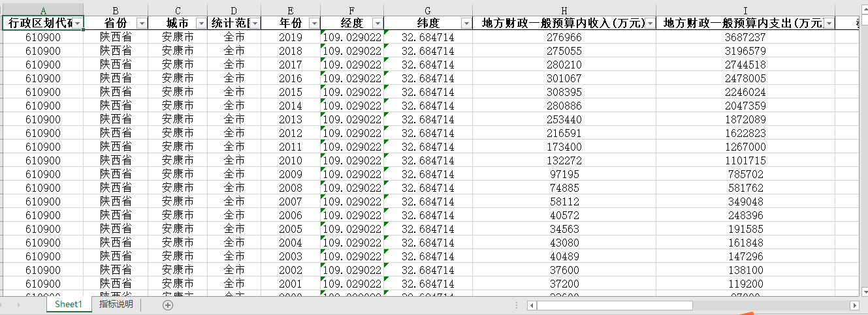Image resolution: width=868 pixels, height=315 pixels.
Task: Switch to the 指标说明 sheet tab
Action: click(x=116, y=304)
